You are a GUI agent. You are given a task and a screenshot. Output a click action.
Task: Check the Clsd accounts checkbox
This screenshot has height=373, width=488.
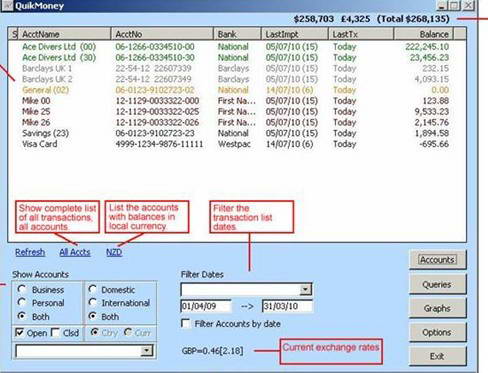coord(56,332)
